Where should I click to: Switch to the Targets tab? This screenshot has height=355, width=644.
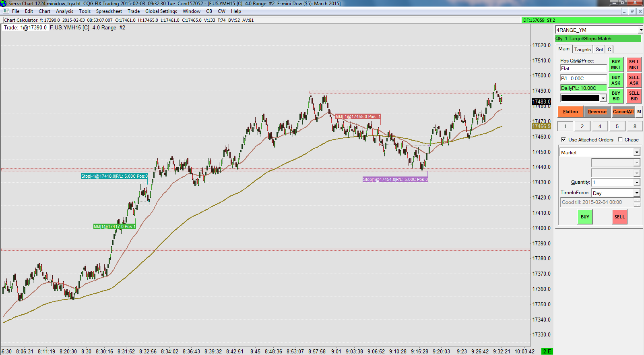click(582, 50)
